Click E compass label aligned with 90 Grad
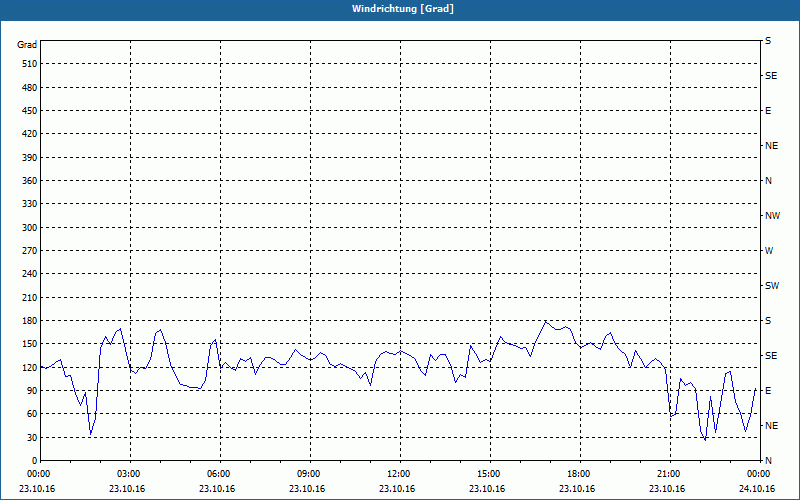This screenshot has width=800, height=500. coord(768,391)
